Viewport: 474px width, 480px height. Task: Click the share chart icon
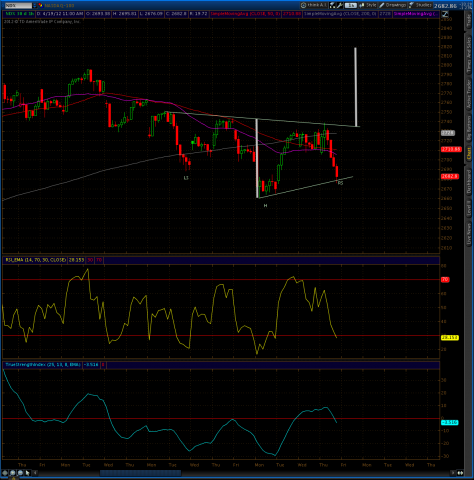coord(332,5)
